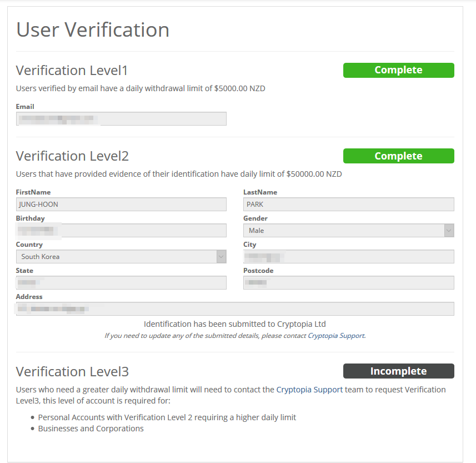
Task: Click the Complete badge for Verification Level1
Action: tap(398, 70)
